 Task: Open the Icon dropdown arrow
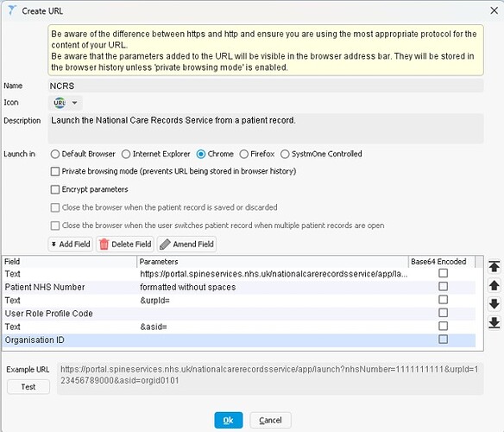pos(74,103)
